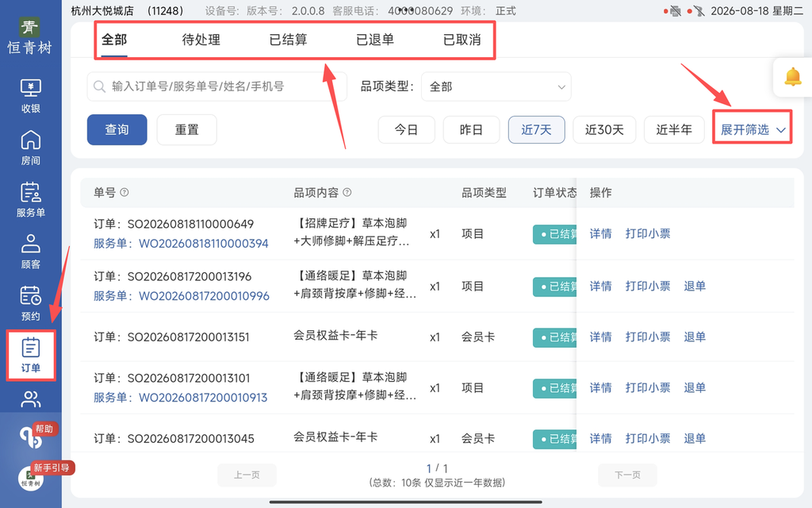Click 退单 for order SO20260817200013151
Image resolution: width=812 pixels, height=508 pixels.
pyautogui.click(x=695, y=337)
